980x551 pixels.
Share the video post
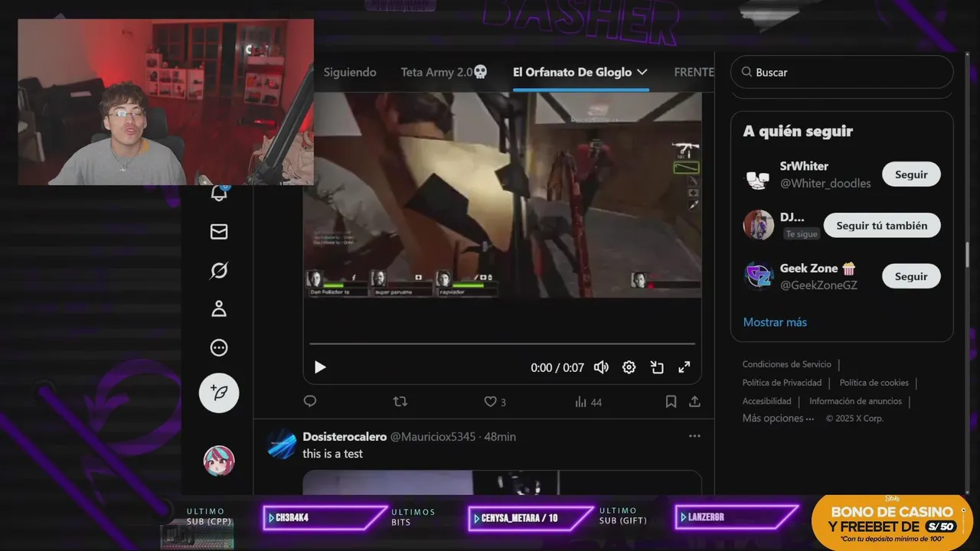click(694, 401)
